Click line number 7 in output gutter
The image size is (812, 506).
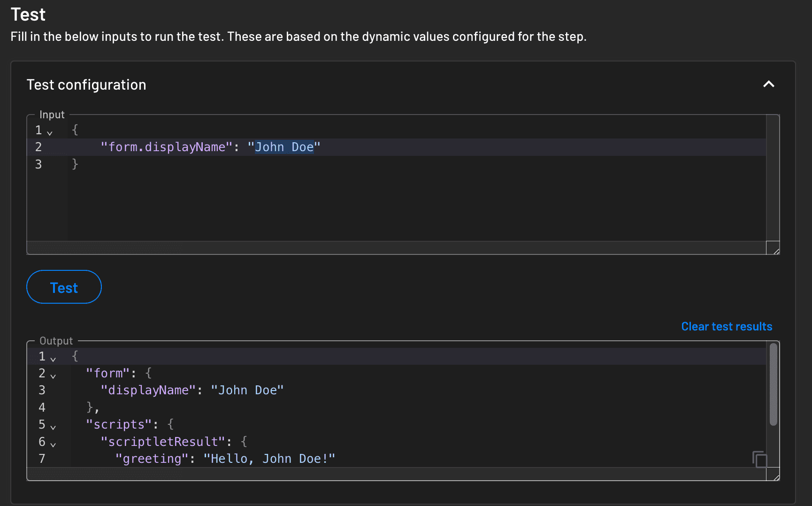coord(42,459)
